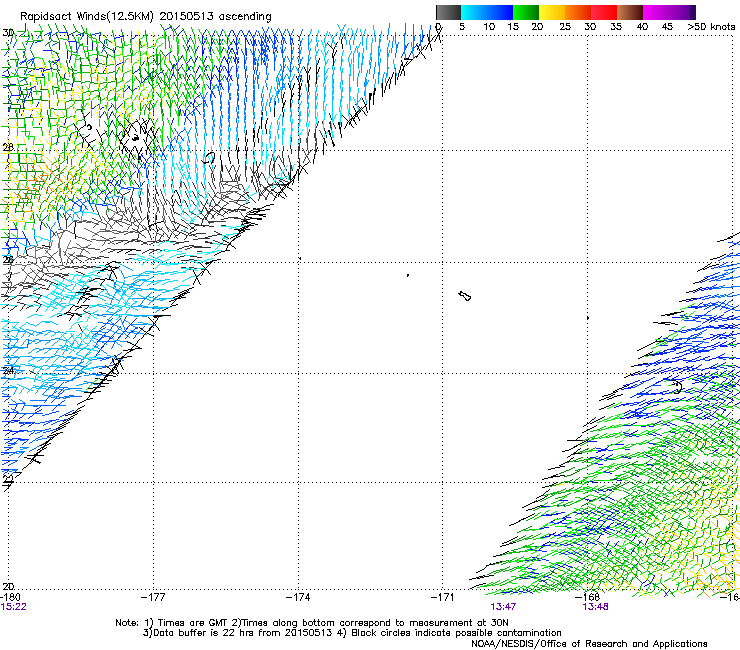Select the green 15-20 knots legend segment
Screen dimensions: 740x650
[x=526, y=12]
